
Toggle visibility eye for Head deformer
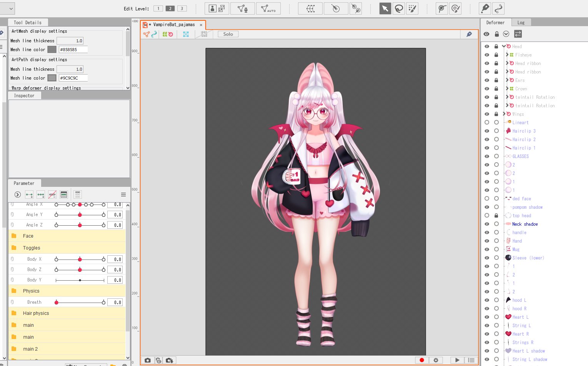487,47
